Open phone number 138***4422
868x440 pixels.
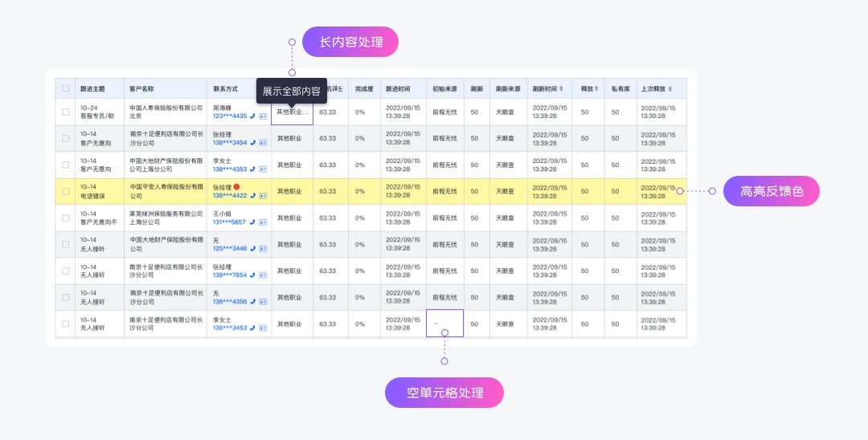click(230, 196)
